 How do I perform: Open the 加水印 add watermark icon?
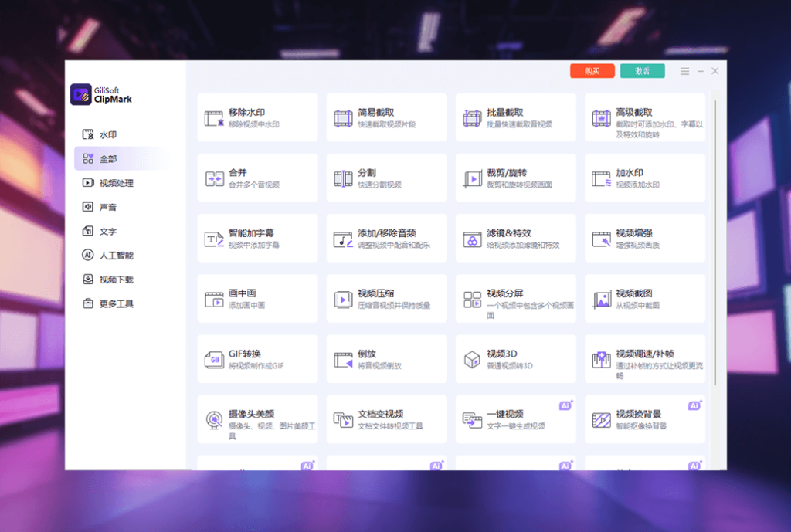click(601, 178)
